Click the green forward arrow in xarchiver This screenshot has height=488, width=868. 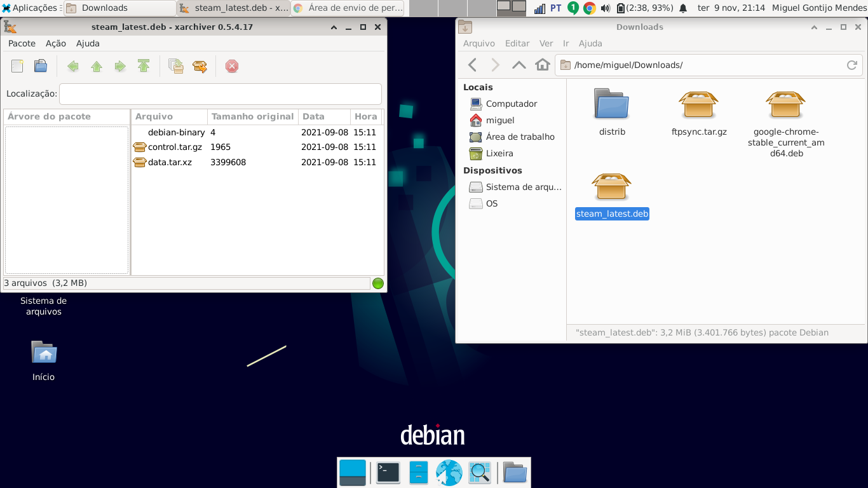click(120, 66)
